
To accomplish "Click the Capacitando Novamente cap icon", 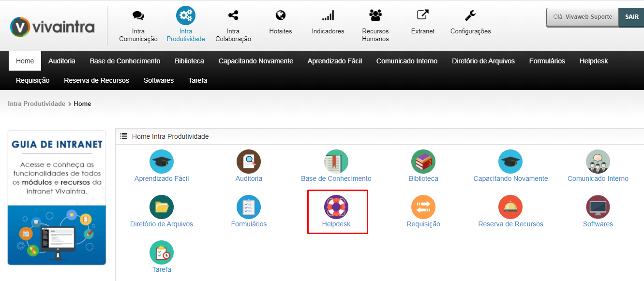I will point(510,162).
